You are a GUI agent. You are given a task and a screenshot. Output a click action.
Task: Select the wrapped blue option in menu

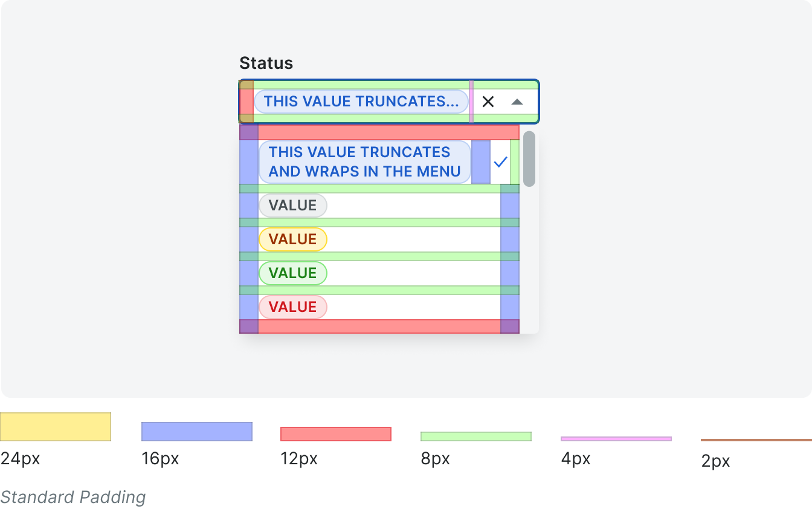pyautogui.click(x=365, y=162)
